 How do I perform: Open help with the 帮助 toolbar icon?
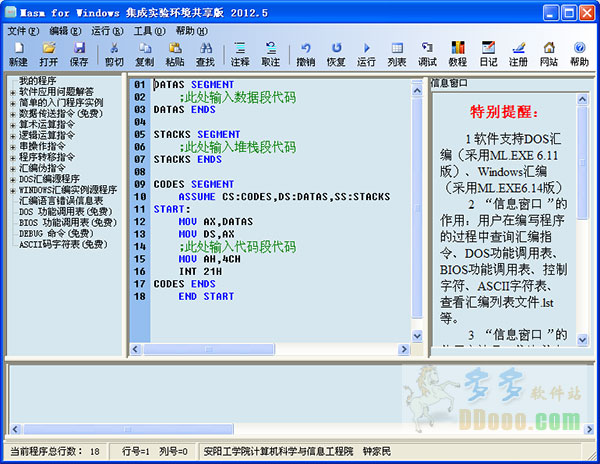tap(579, 54)
